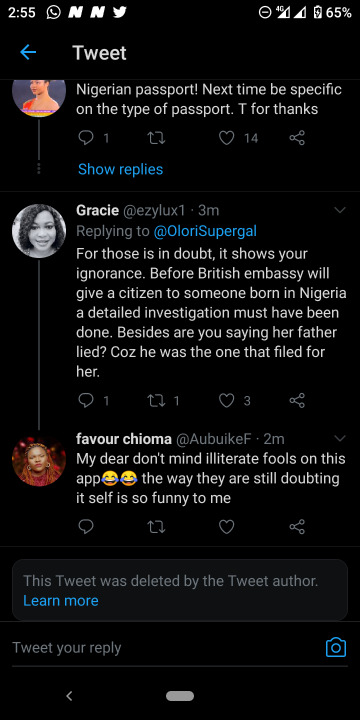Reply to Gracie's tweet via comment icon
Screen dimensions: 360x720
point(86,400)
